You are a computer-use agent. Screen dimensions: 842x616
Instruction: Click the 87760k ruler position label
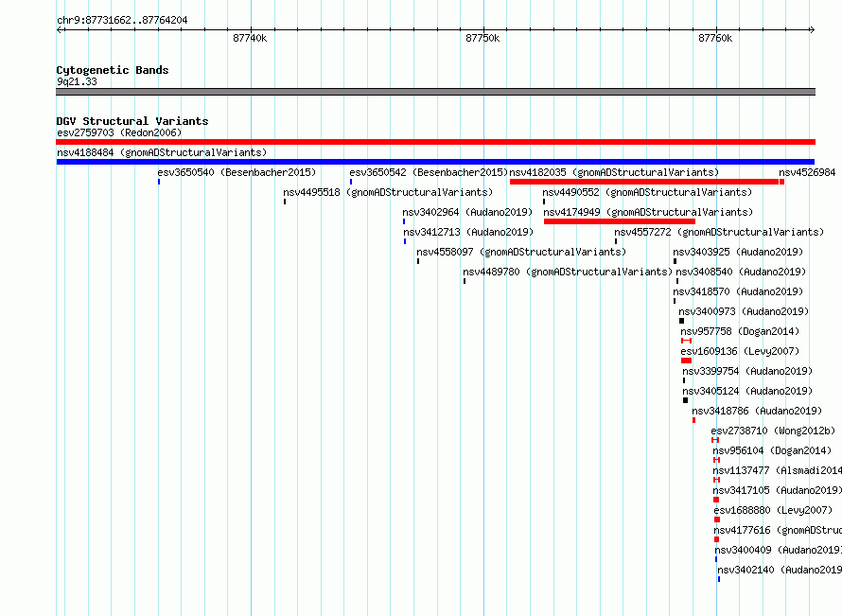[x=714, y=38]
